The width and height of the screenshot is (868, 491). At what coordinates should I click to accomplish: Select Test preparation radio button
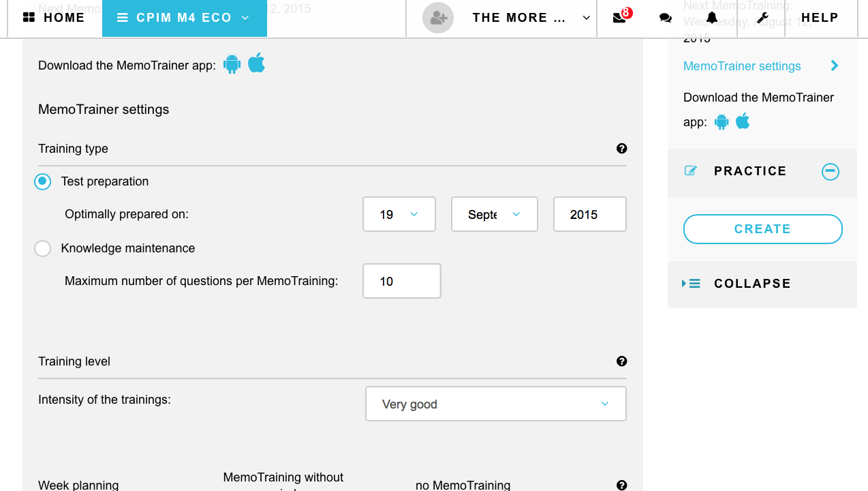point(43,181)
